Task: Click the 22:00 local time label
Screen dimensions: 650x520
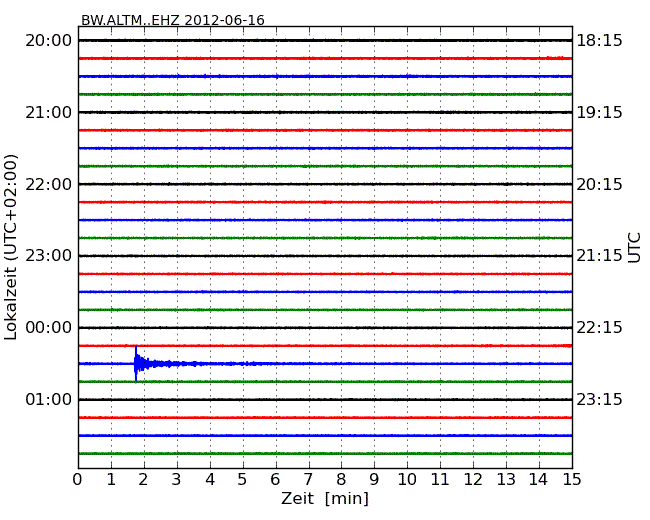Action: 49,184
